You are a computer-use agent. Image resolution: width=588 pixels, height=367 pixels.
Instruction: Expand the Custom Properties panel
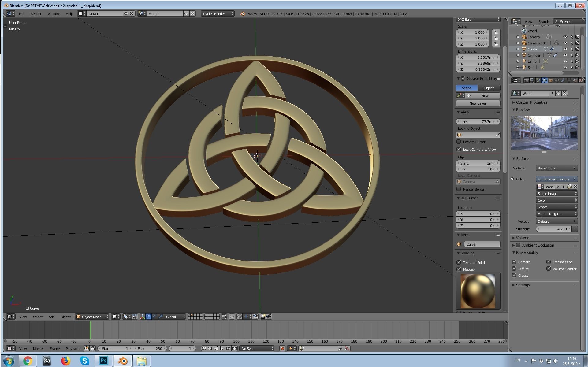[x=531, y=102]
